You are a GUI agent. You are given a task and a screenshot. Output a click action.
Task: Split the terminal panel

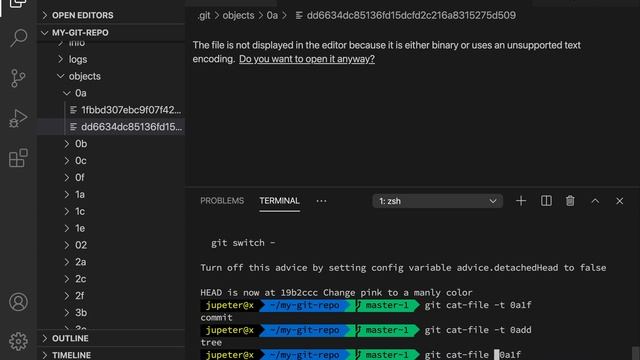546,201
